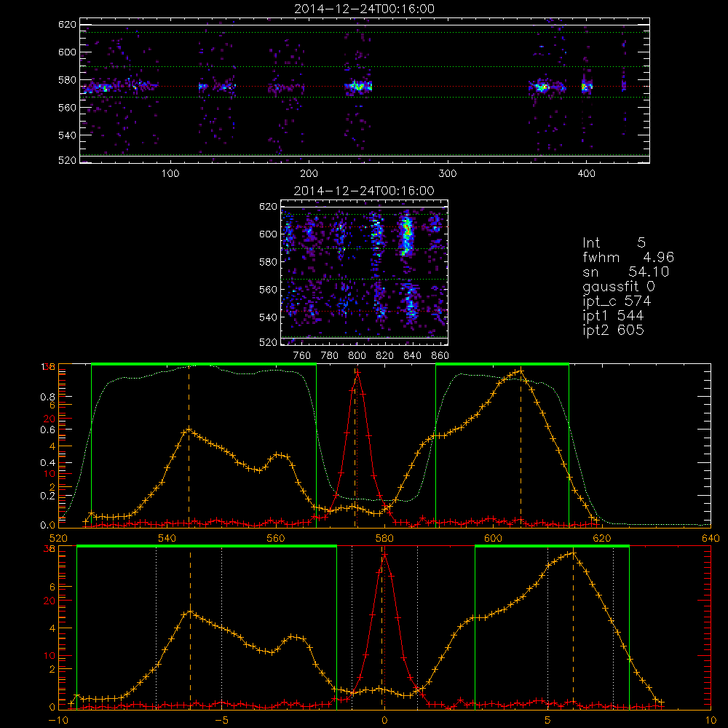
Task: Click the white 0.8 y-axis label on the profile plot
Action: click(48, 397)
